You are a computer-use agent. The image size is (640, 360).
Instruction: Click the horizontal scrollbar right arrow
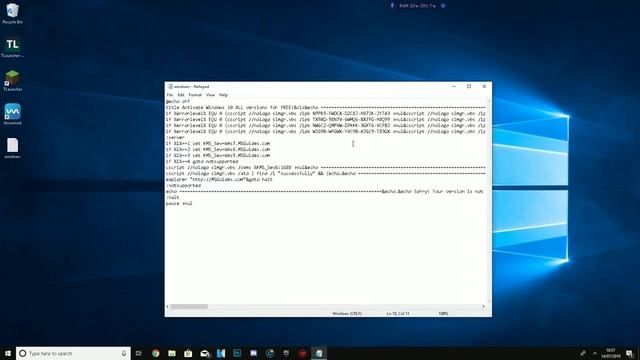click(x=484, y=307)
